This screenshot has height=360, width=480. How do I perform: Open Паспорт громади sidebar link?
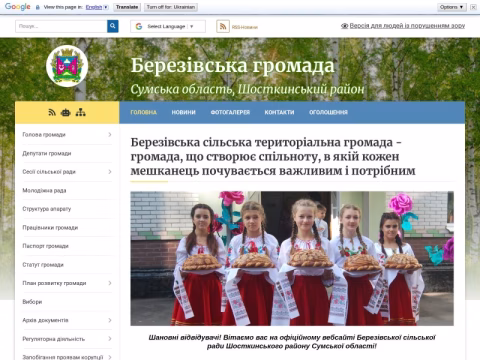point(45,246)
